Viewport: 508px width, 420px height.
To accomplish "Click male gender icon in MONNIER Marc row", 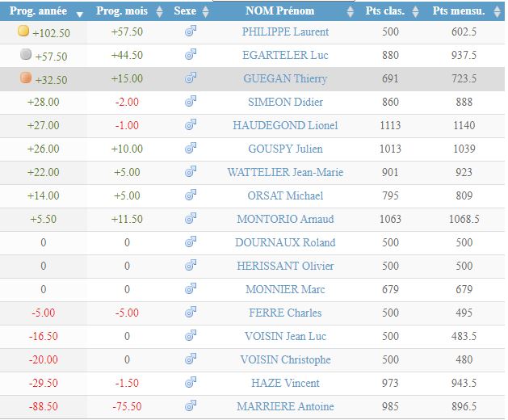I will tap(191, 289).
